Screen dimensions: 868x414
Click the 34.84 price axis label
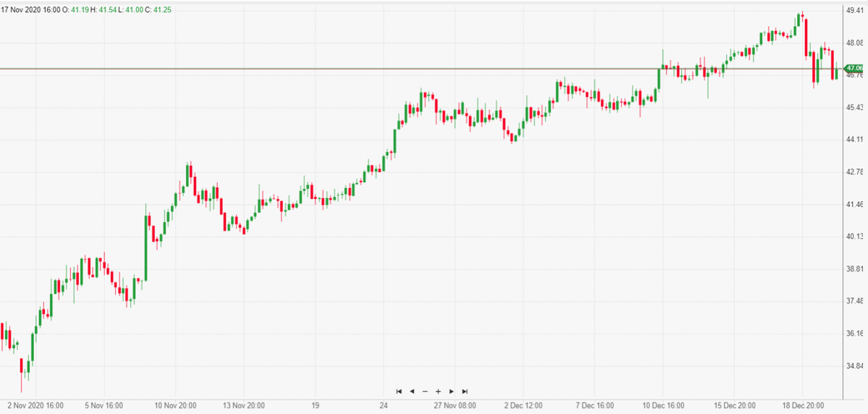pyautogui.click(x=854, y=366)
